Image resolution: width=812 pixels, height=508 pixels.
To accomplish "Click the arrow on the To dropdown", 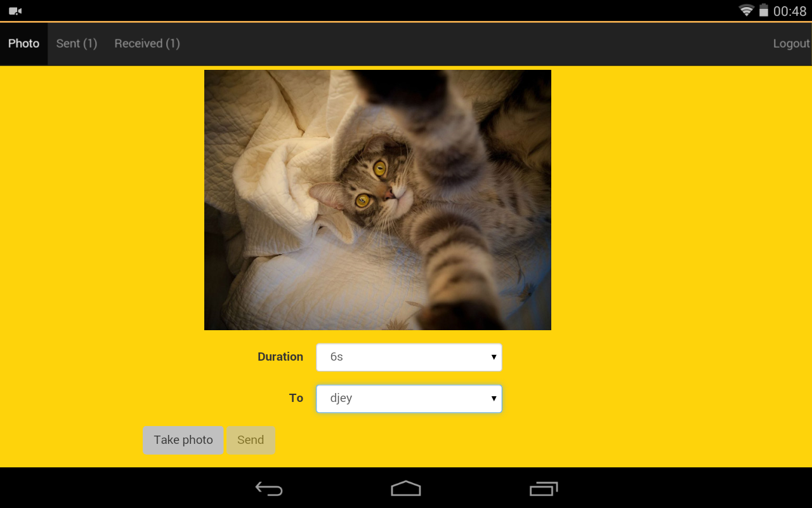I will click(x=494, y=399).
